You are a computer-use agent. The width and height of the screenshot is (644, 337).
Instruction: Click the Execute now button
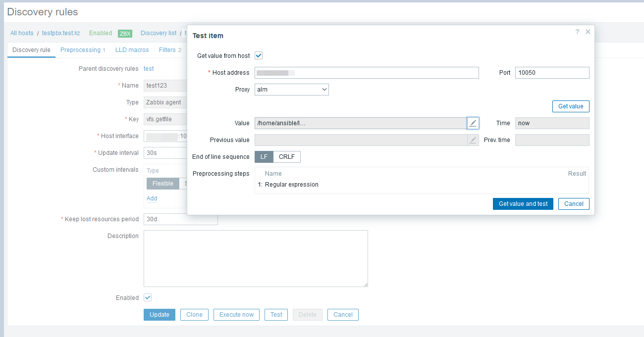coord(236,315)
